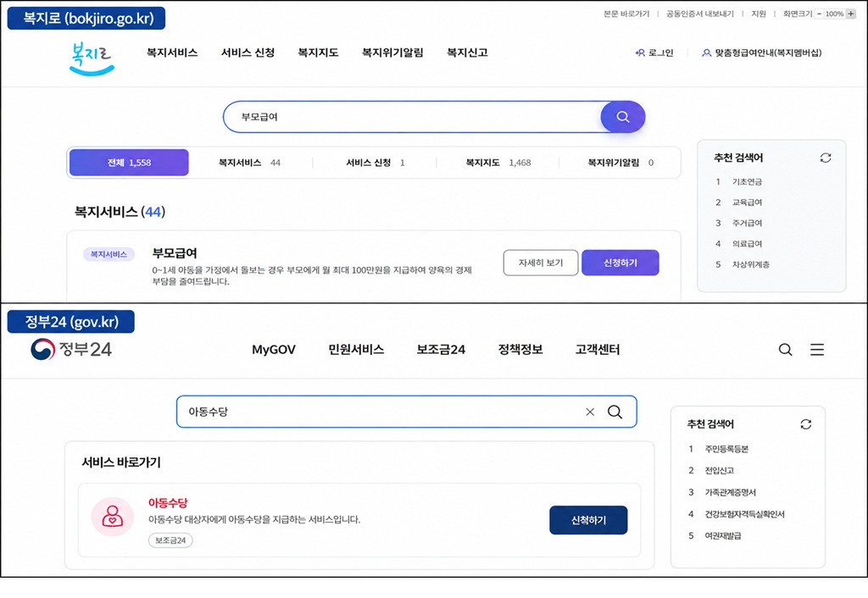Open 정책정보 menu

click(520, 350)
